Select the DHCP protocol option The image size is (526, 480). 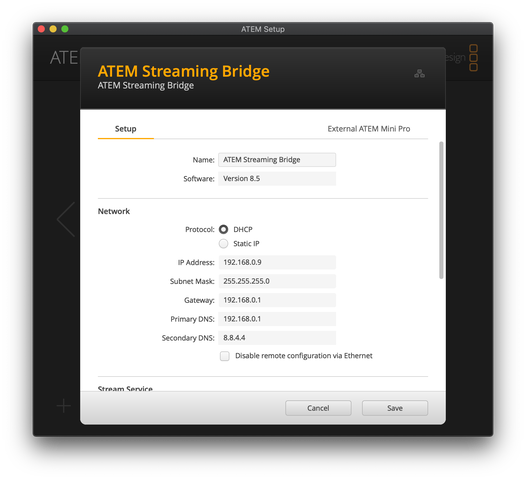pyautogui.click(x=223, y=229)
